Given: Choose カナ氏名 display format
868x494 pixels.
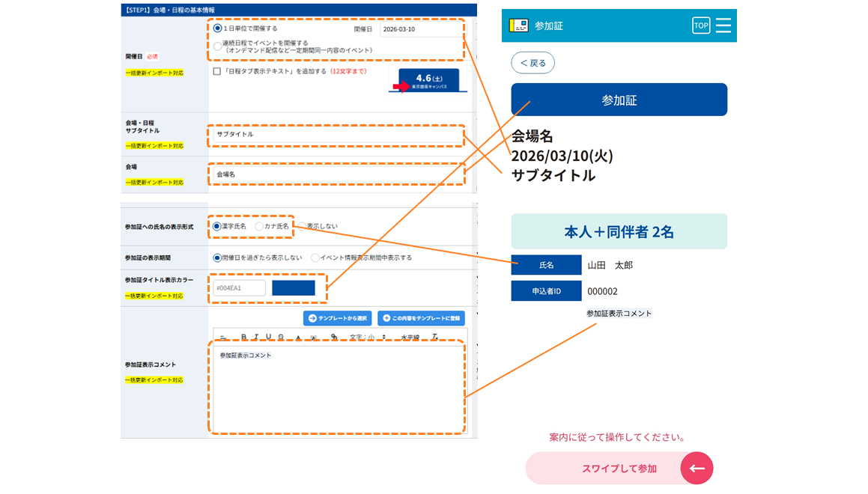Looking at the screenshot, I should [259, 226].
